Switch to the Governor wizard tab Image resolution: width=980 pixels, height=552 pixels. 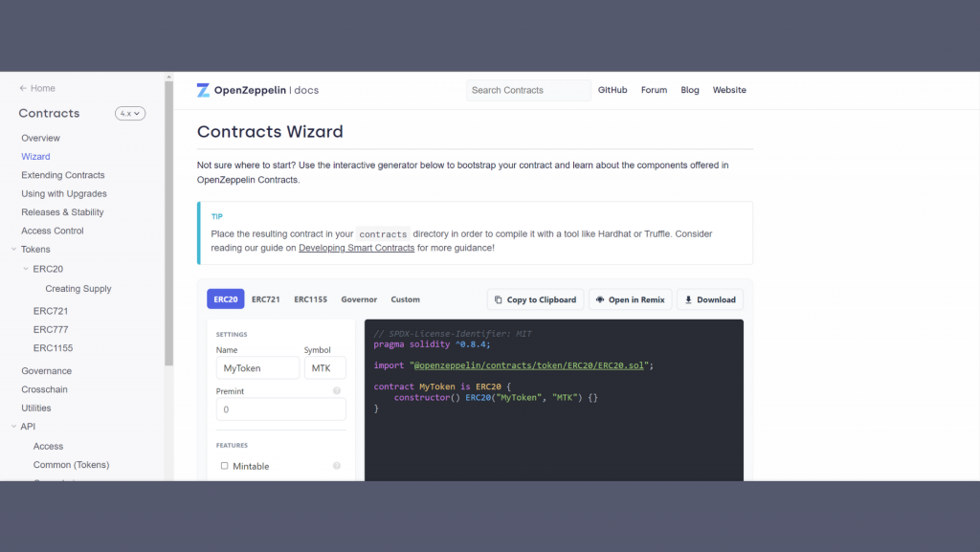click(359, 299)
